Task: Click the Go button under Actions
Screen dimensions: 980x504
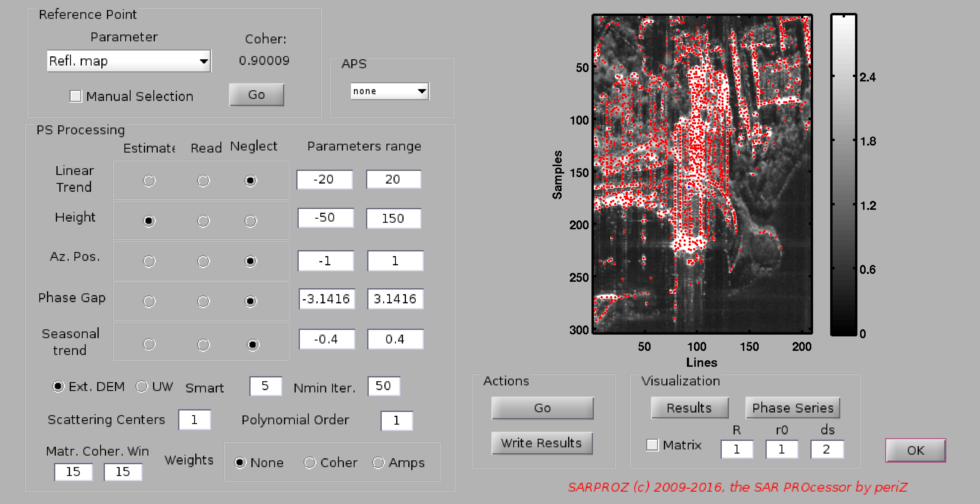Action: click(542, 408)
